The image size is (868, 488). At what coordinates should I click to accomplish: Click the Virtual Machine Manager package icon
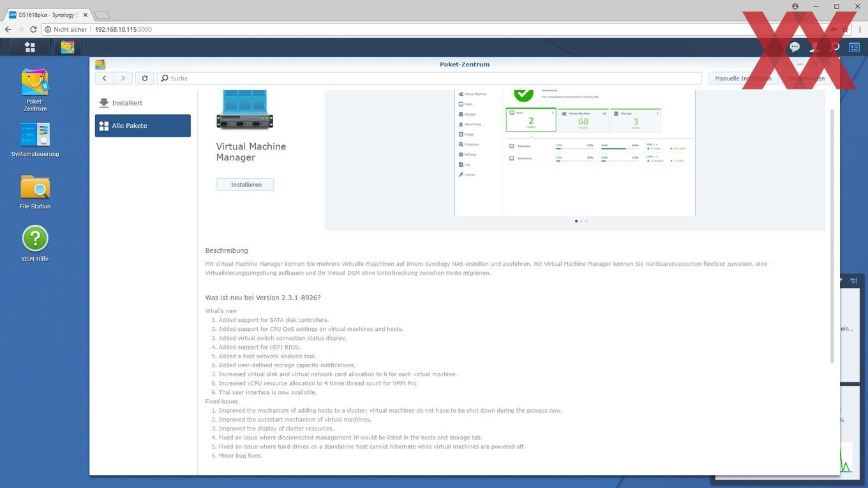[x=244, y=110]
